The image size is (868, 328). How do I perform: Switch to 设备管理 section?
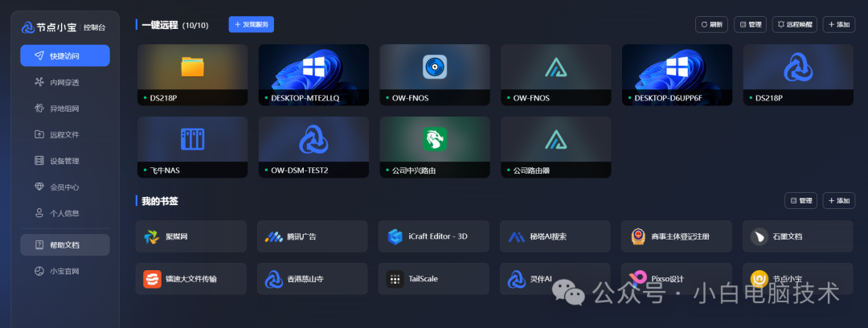tap(65, 161)
